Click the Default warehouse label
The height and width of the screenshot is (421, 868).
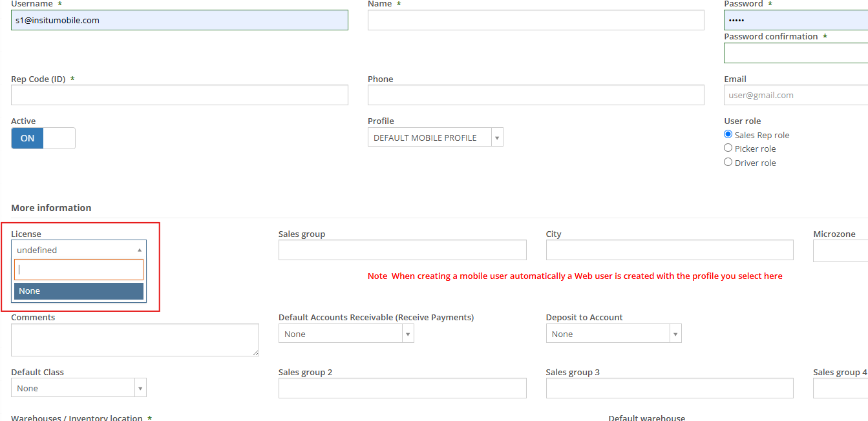(x=646, y=418)
